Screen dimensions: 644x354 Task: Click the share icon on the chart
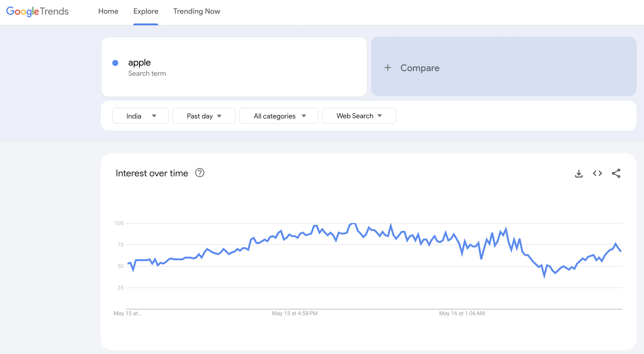616,173
